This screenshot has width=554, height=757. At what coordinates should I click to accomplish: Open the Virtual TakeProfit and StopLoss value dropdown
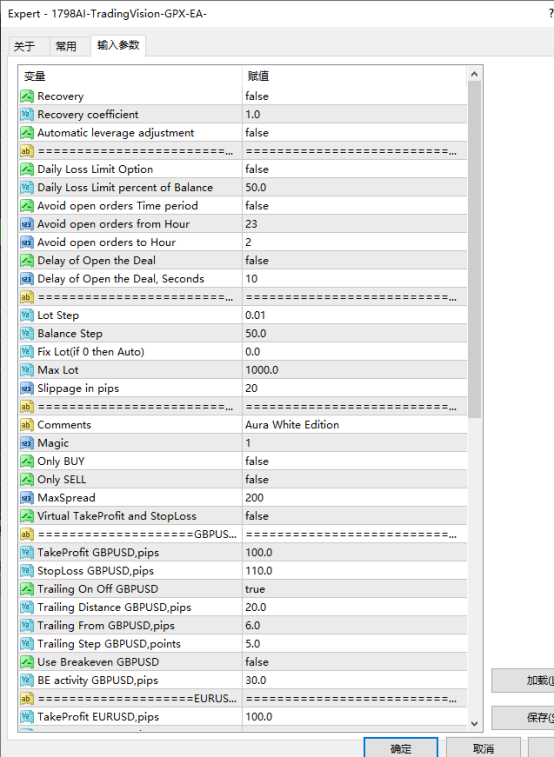point(355,516)
